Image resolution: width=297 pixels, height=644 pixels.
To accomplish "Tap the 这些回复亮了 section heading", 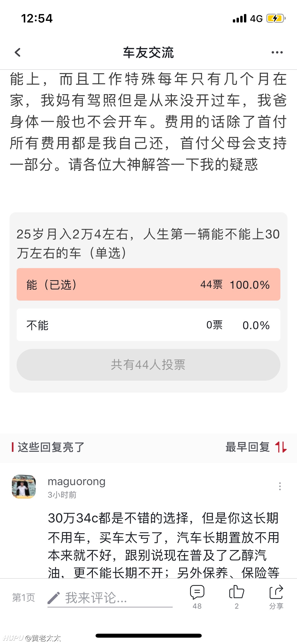I will pos(51,447).
